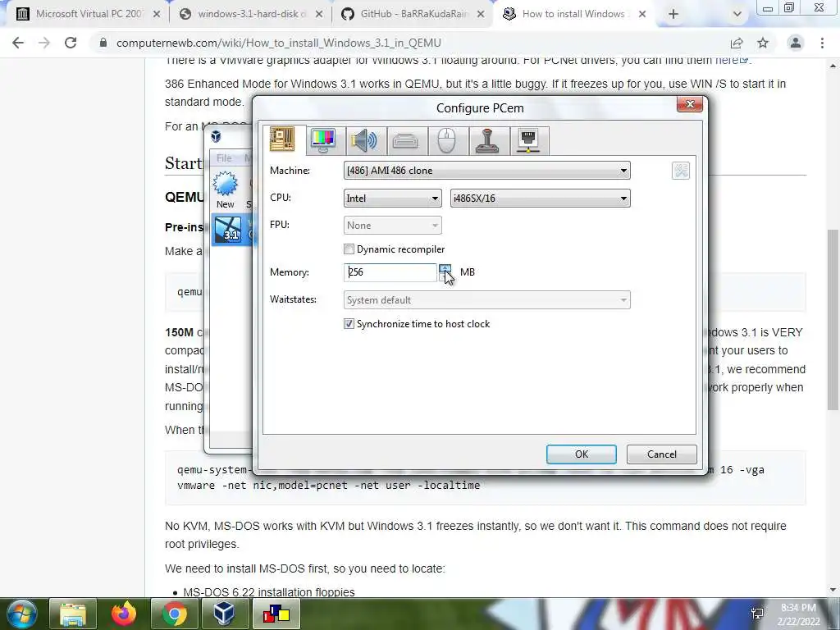Enable the Dynamic recompiler checkbox
Image resolution: width=840 pixels, height=630 pixels.
click(349, 249)
